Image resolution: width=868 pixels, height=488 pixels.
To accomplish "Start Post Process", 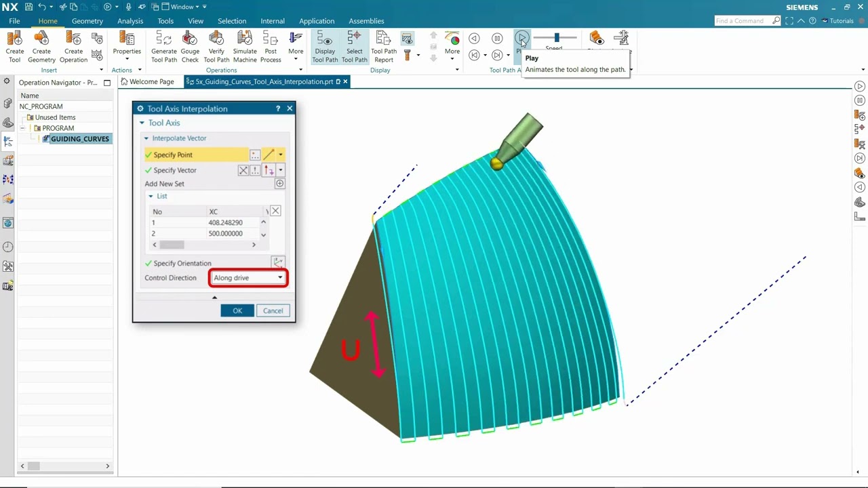I will (x=271, y=47).
